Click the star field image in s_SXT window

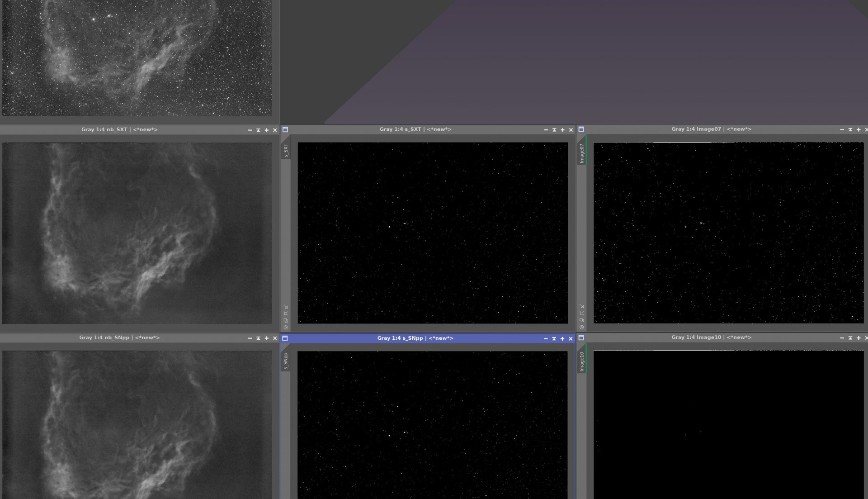click(x=433, y=233)
